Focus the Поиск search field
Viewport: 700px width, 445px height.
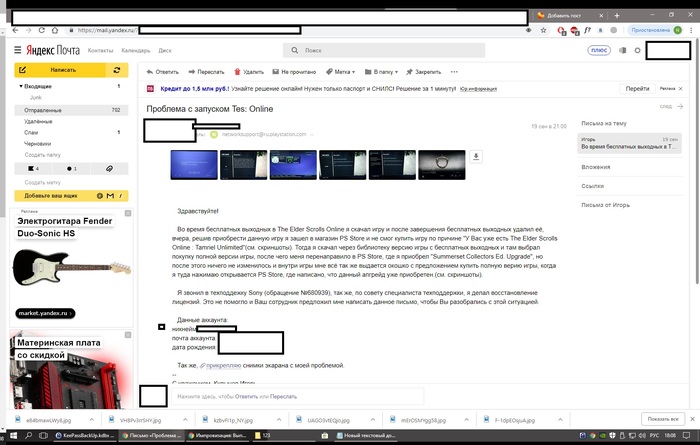384,50
